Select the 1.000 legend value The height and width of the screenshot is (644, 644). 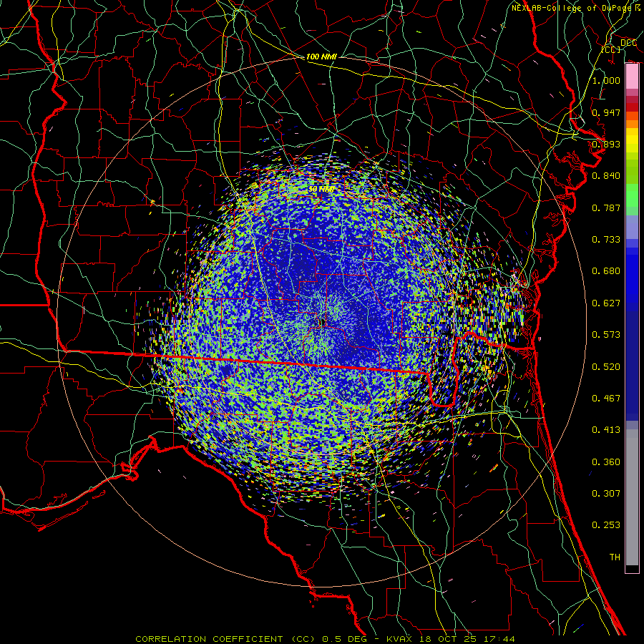[606, 80]
